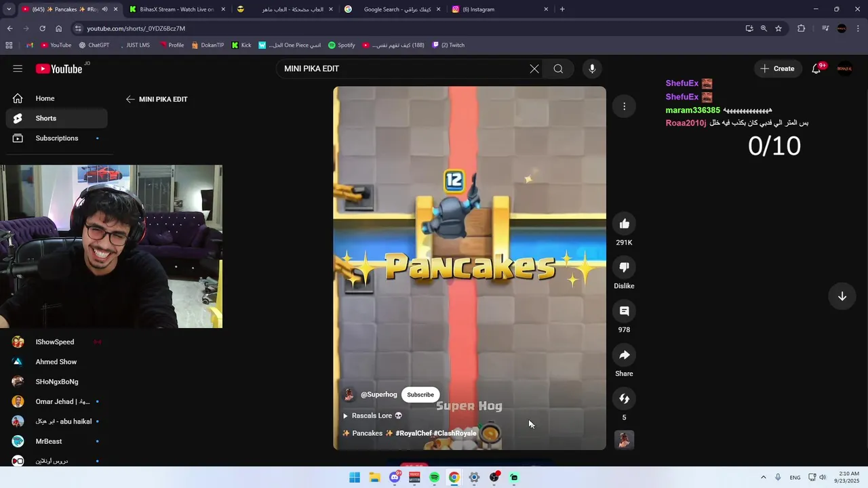Image resolution: width=868 pixels, height=488 pixels.
Task: Open the sound thumbnail below remix
Action: tap(625, 441)
